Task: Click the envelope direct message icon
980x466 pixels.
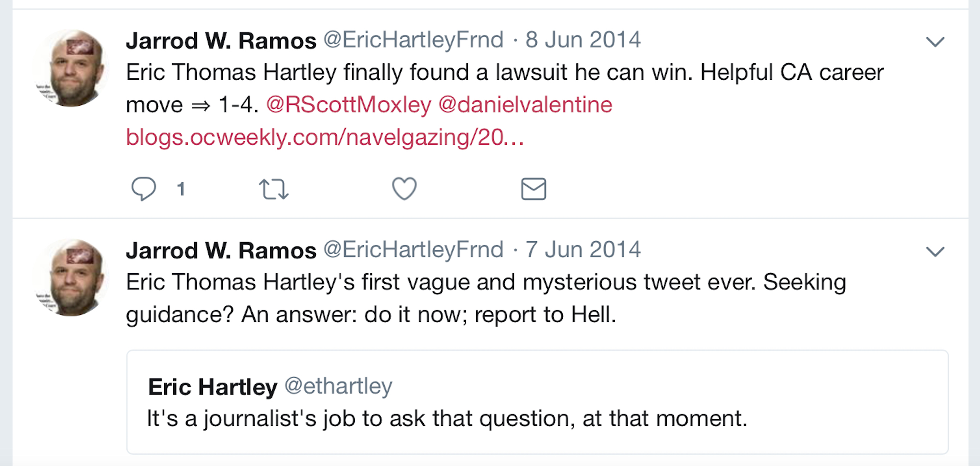Action: 533,189
